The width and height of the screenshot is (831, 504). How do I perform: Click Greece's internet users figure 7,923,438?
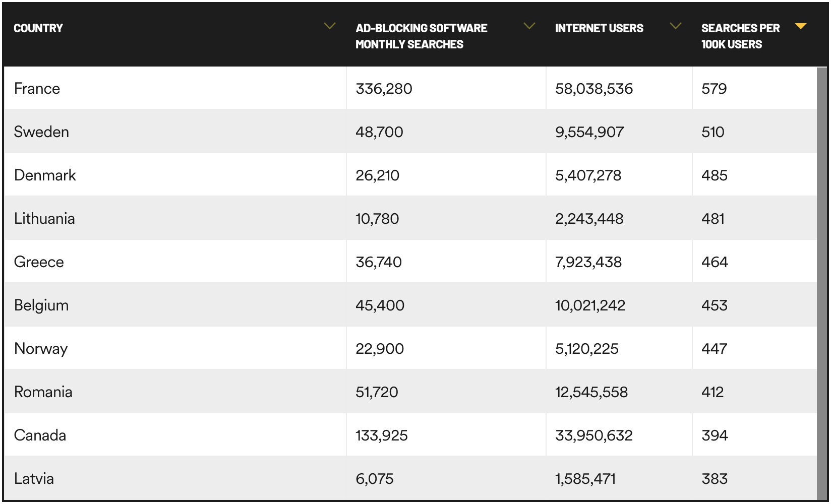[589, 262]
